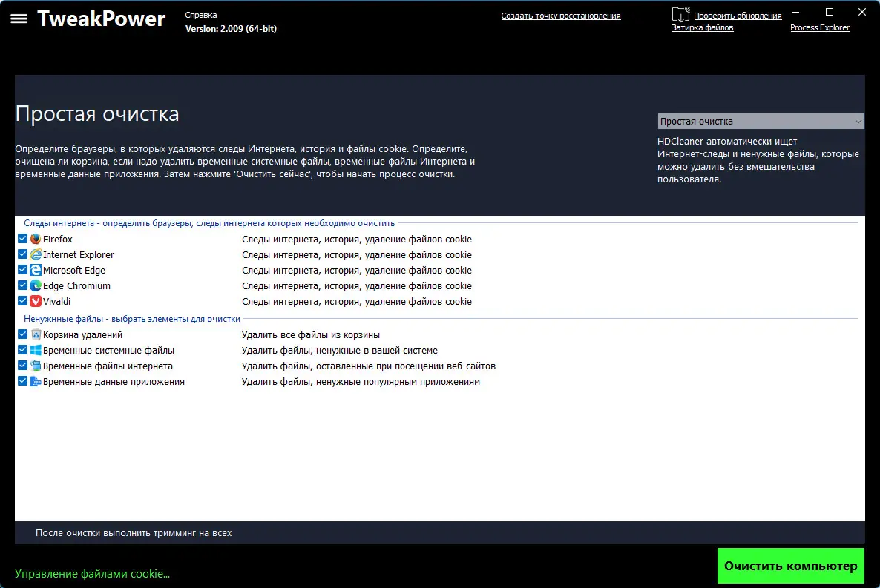The height and width of the screenshot is (588, 880).
Task: Select Временные данные приложения label
Action: point(114,382)
